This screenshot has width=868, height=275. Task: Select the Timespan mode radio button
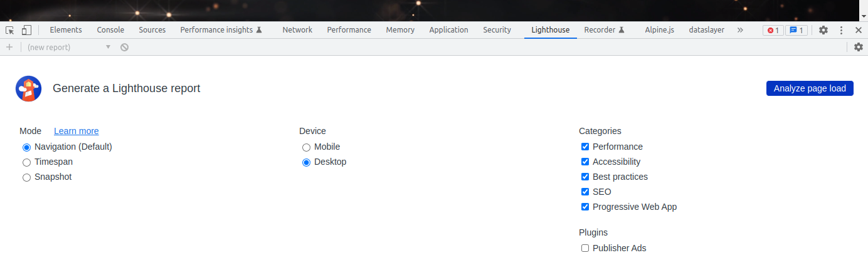(26, 162)
